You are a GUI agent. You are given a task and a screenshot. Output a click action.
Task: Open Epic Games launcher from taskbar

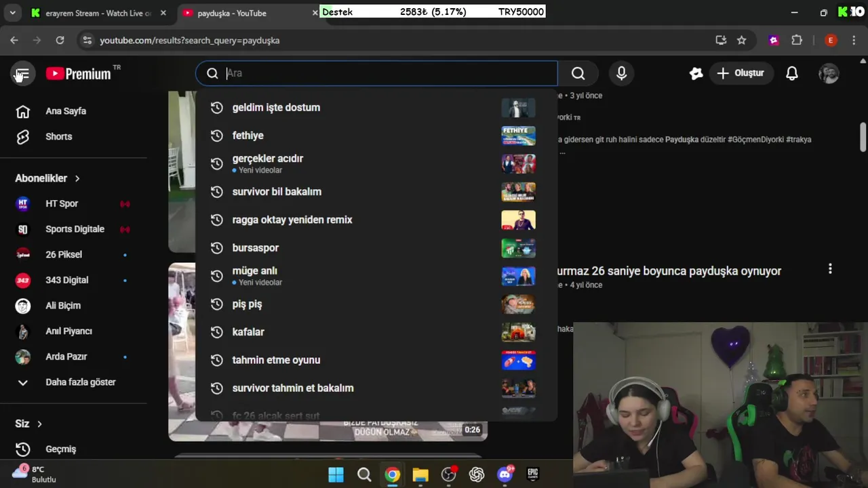(x=533, y=474)
